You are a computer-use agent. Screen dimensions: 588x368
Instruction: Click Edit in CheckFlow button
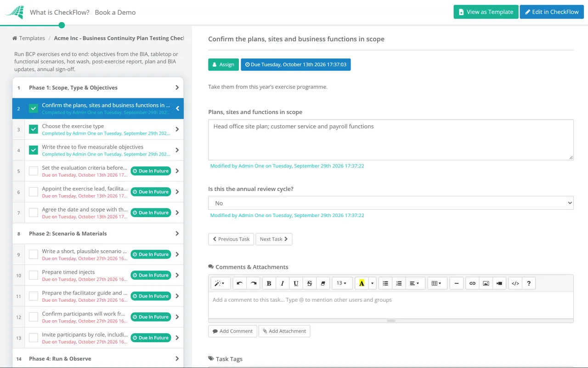(552, 12)
